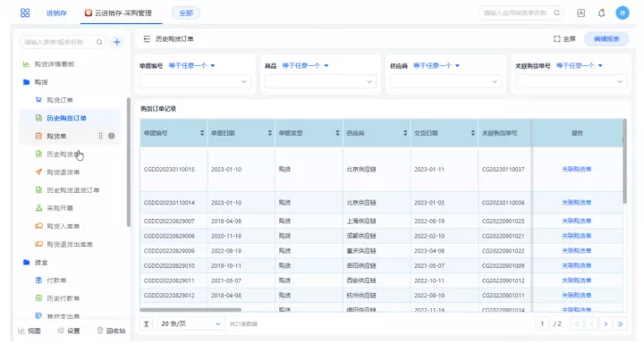Open 关联购货单 link for CGDD20220829010
644x352 pixels.
point(577,265)
